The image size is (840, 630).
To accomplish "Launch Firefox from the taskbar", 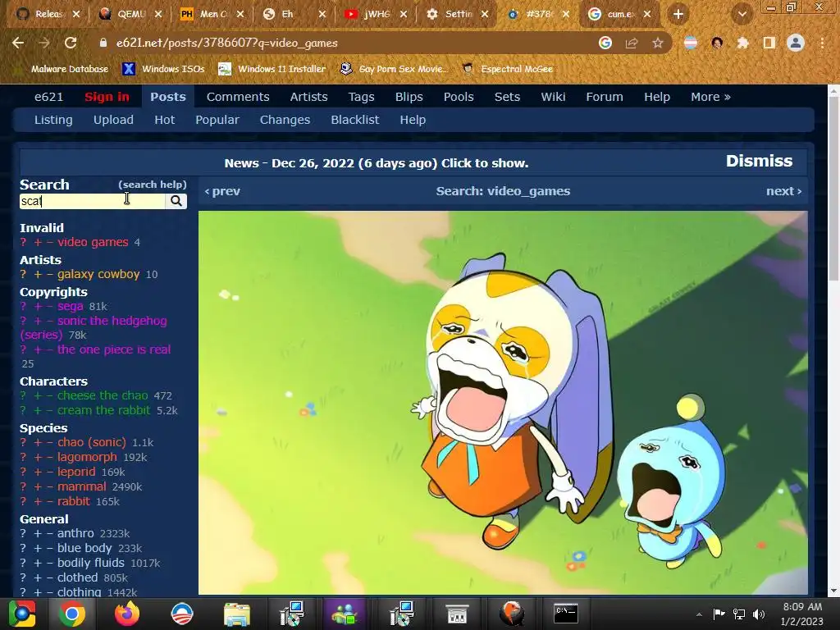I will pyautogui.click(x=127, y=614).
